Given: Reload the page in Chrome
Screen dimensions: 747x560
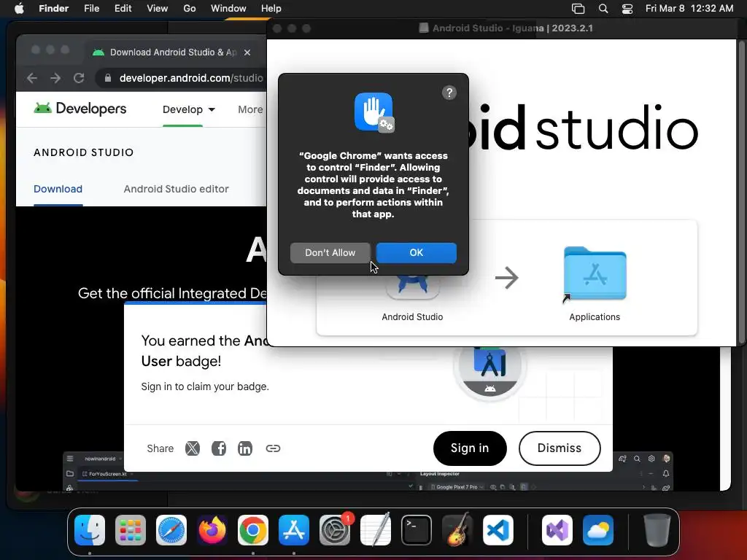Looking at the screenshot, I should [79, 78].
